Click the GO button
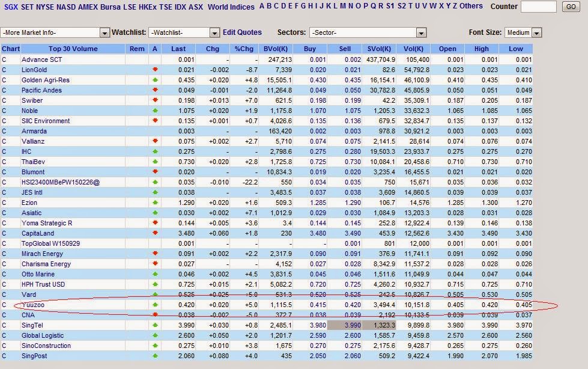Viewport: 588px width, 369px height. point(571,7)
